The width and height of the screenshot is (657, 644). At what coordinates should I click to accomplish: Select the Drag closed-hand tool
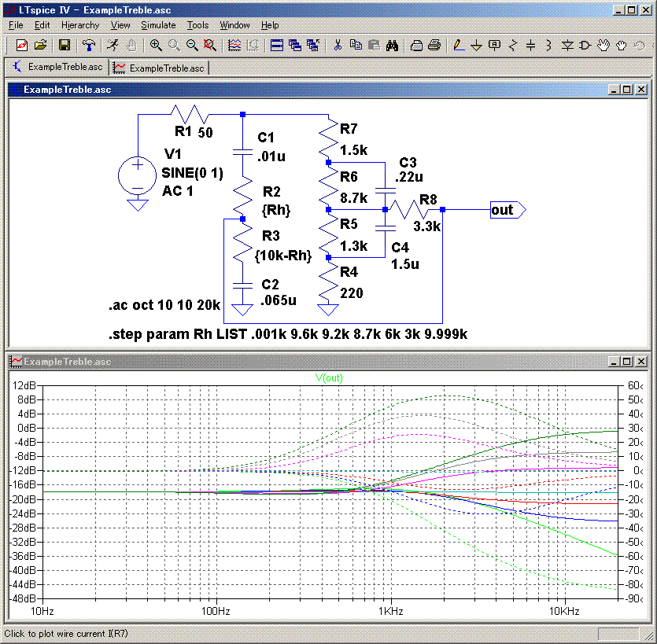click(x=622, y=45)
